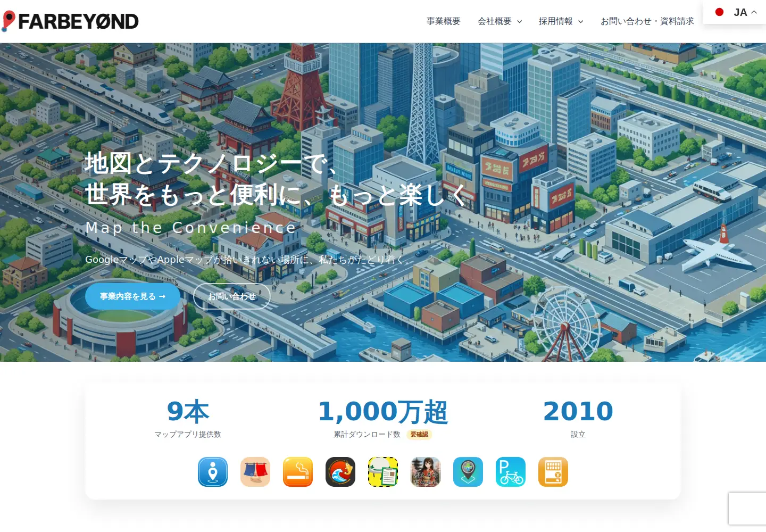Open お問い合わせ・資料請求 in the navigation

pos(647,21)
